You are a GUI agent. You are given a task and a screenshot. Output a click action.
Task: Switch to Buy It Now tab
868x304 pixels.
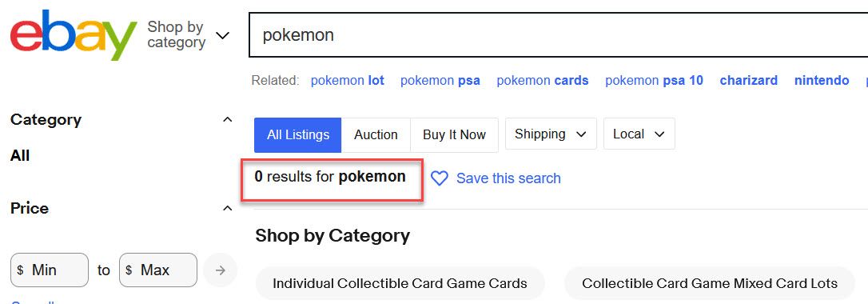[454, 134]
